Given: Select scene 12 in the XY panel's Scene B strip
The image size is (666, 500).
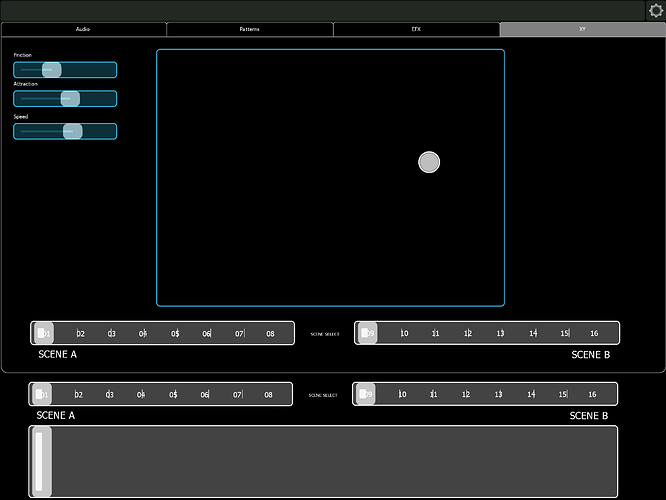Looking at the screenshot, I should pyautogui.click(x=468, y=333).
